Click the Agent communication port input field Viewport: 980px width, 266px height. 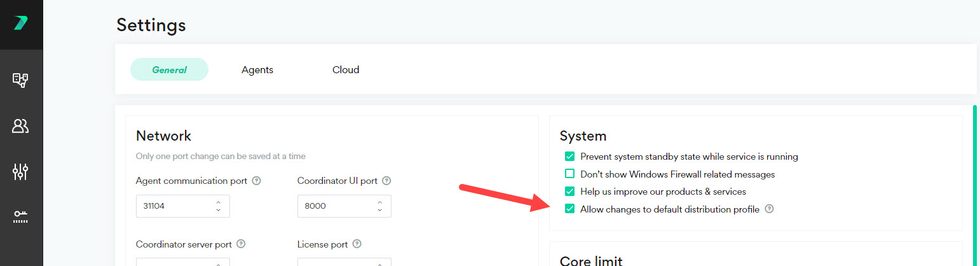click(x=174, y=206)
